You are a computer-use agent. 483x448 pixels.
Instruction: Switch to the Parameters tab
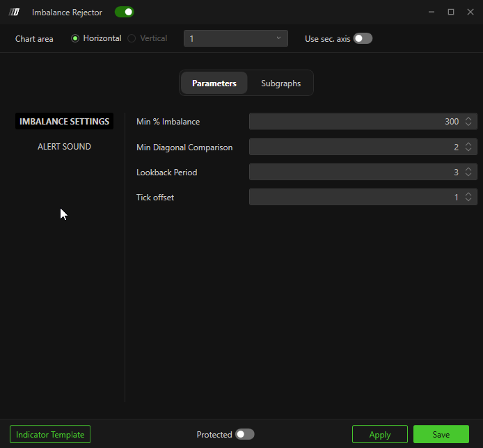[x=214, y=83]
